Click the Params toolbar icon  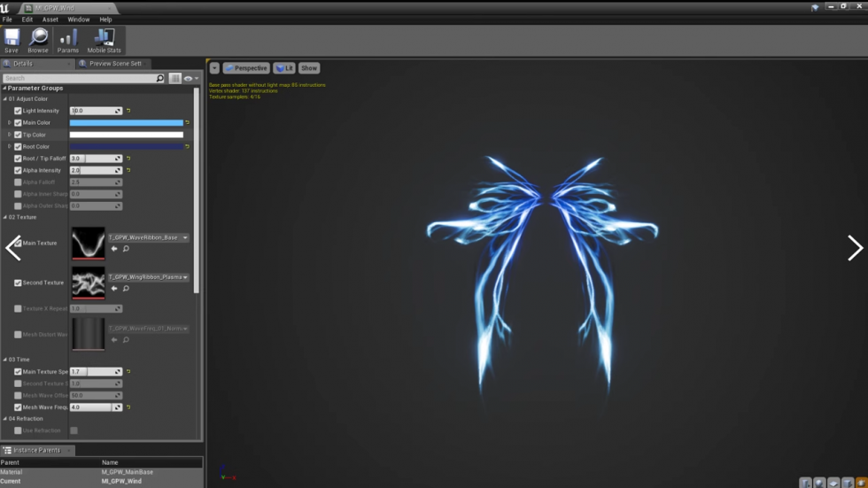click(68, 41)
